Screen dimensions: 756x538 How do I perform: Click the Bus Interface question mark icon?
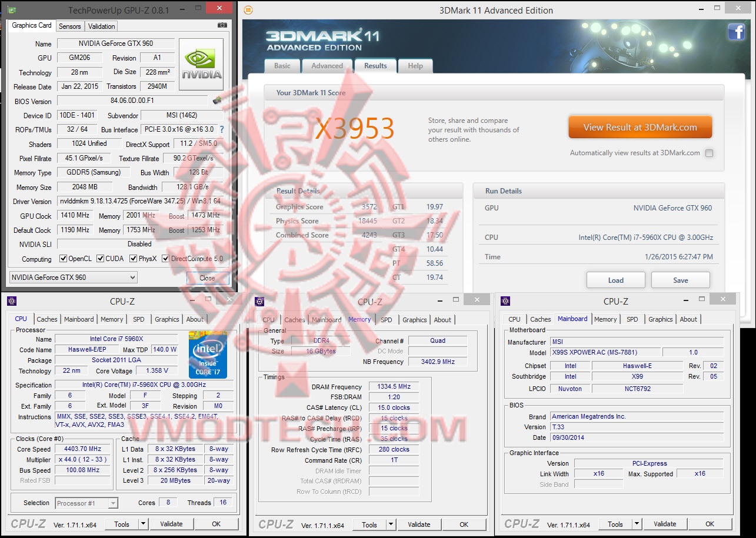pos(222,129)
